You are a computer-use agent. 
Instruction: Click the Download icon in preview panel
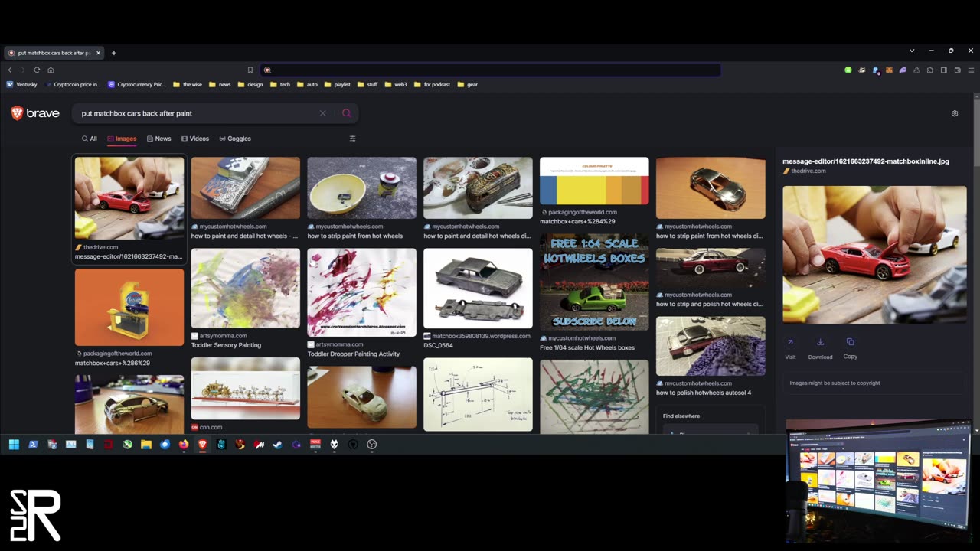click(x=820, y=342)
